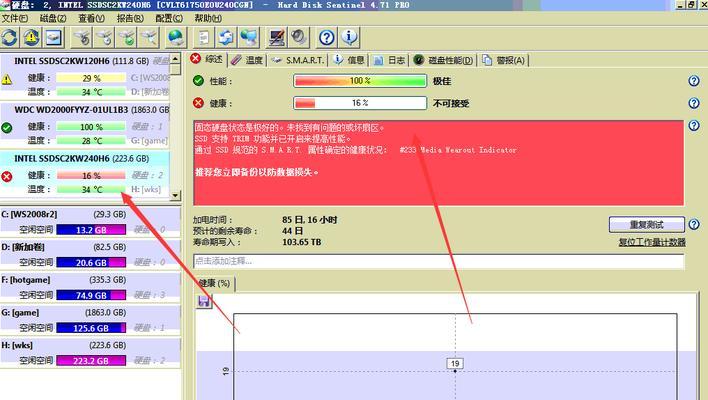
Task: Click the blue send report toolbar icon
Action: tap(226, 37)
